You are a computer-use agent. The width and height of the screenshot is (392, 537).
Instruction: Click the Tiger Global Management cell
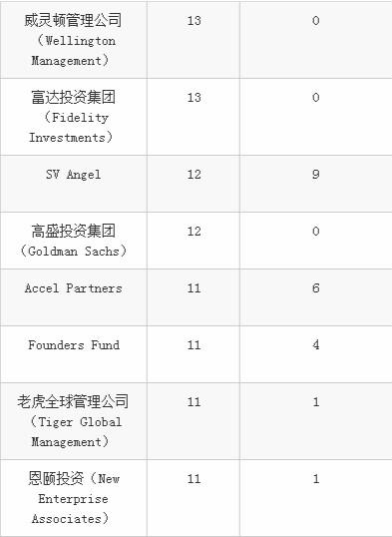73,421
